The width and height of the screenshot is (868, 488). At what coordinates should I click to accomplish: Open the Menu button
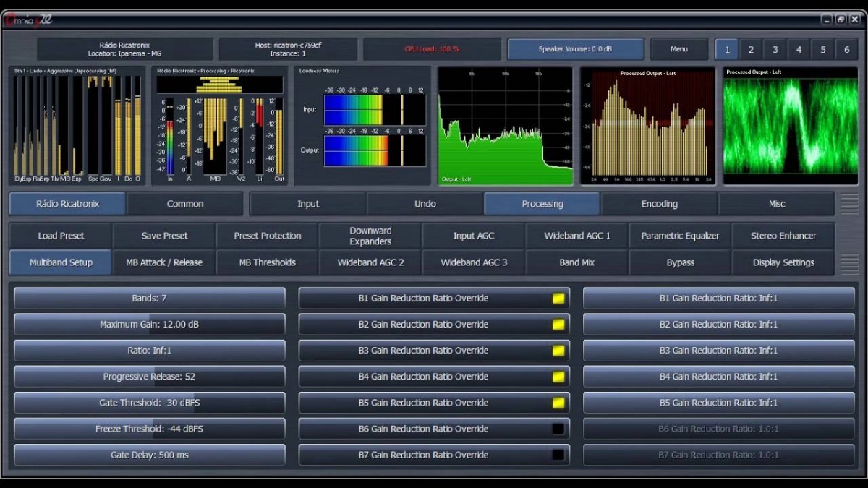click(x=679, y=49)
